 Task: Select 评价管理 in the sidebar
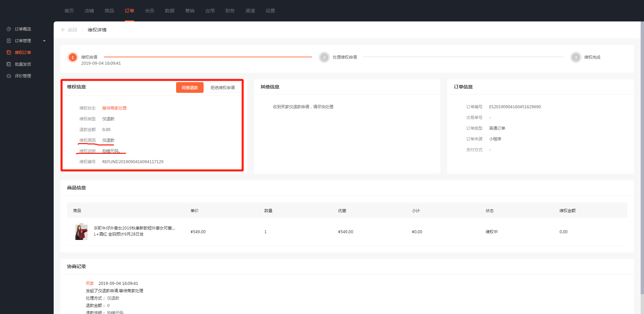23,76
